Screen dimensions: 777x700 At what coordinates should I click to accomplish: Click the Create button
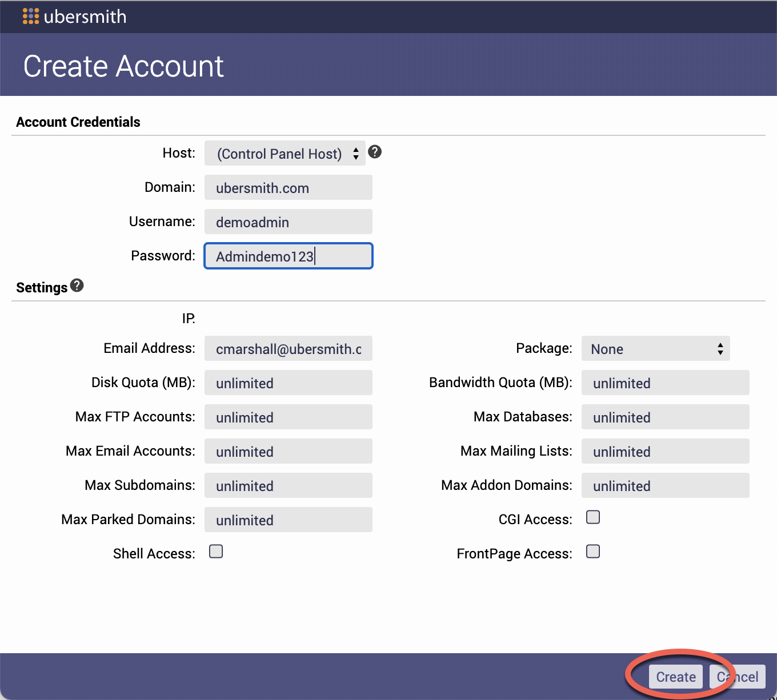(x=676, y=677)
